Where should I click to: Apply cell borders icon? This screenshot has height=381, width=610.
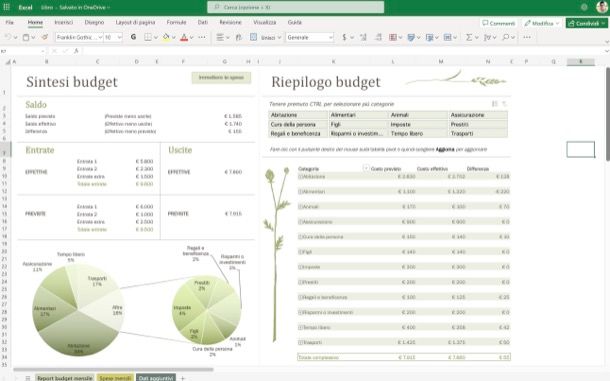[x=148, y=37]
